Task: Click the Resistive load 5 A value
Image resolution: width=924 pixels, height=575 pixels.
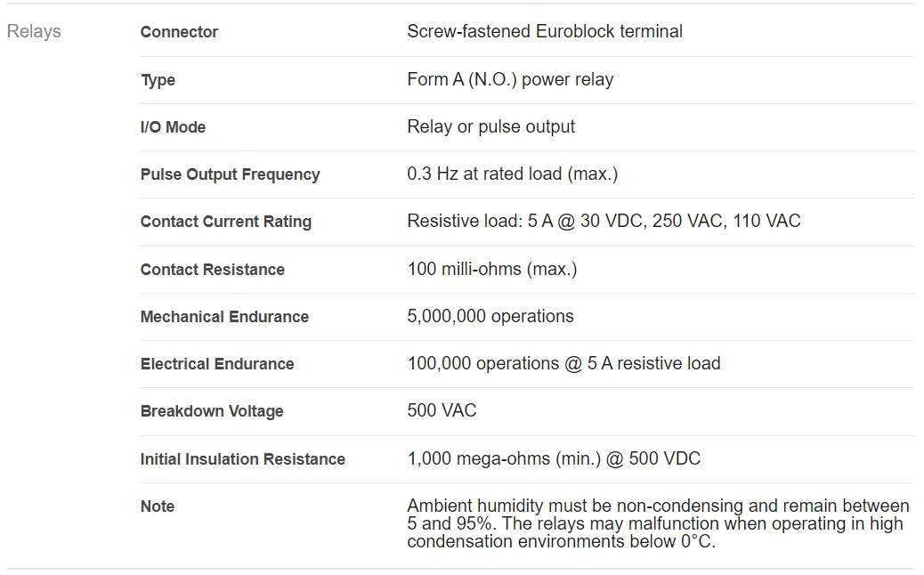Action: 604,221
